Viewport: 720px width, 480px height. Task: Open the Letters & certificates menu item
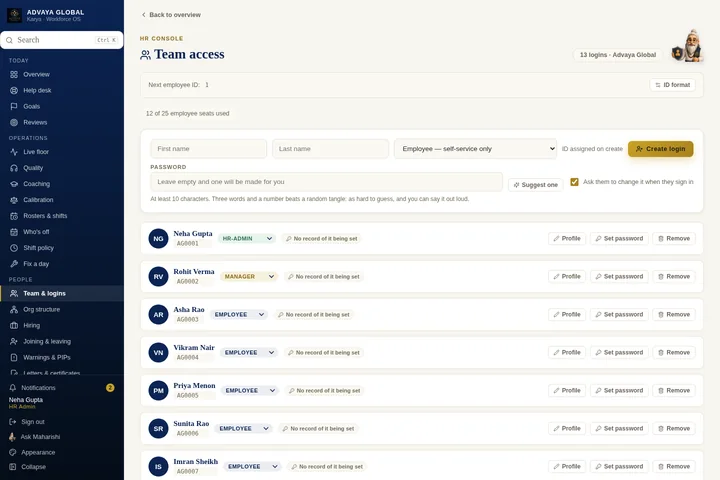pos(62,373)
